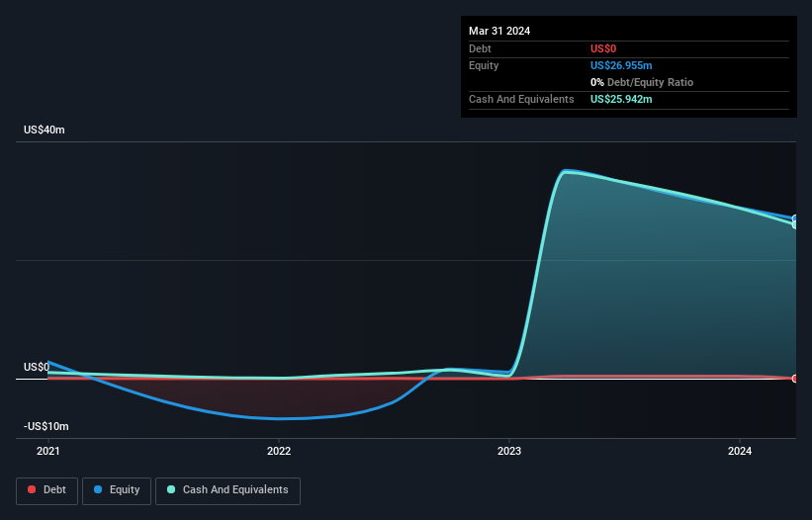Click the red Debt legend dot
This screenshot has height=520, width=812.
(x=32, y=489)
